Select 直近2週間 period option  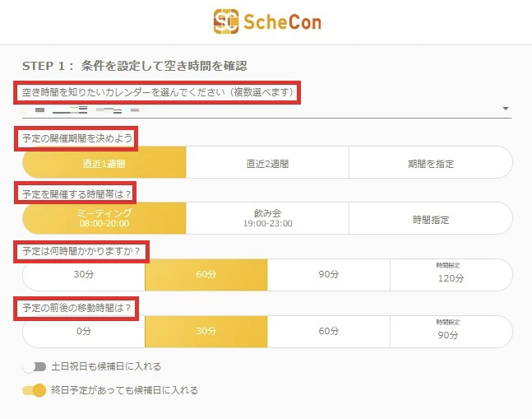tap(267, 163)
